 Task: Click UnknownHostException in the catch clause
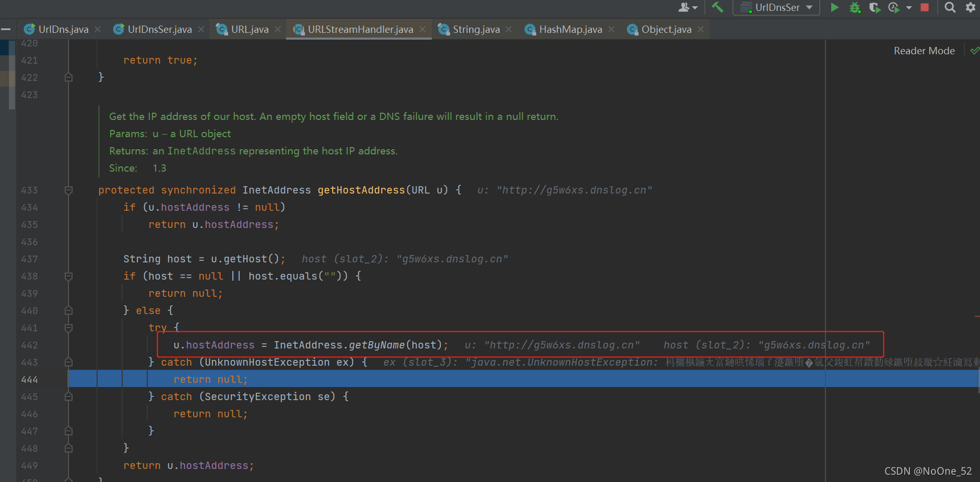coord(267,362)
